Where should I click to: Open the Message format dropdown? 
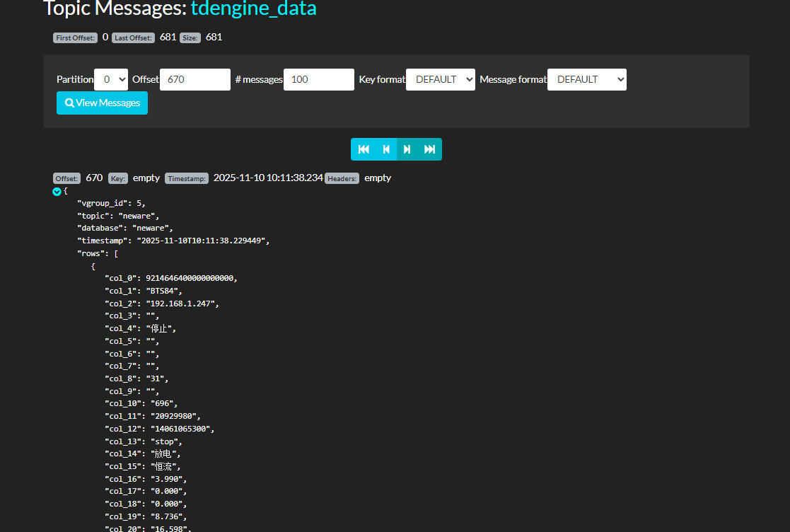pyautogui.click(x=586, y=79)
